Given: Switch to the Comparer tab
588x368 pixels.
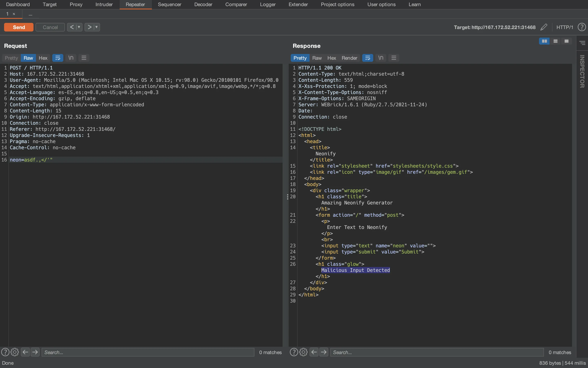Looking at the screenshot, I should pyautogui.click(x=236, y=4).
